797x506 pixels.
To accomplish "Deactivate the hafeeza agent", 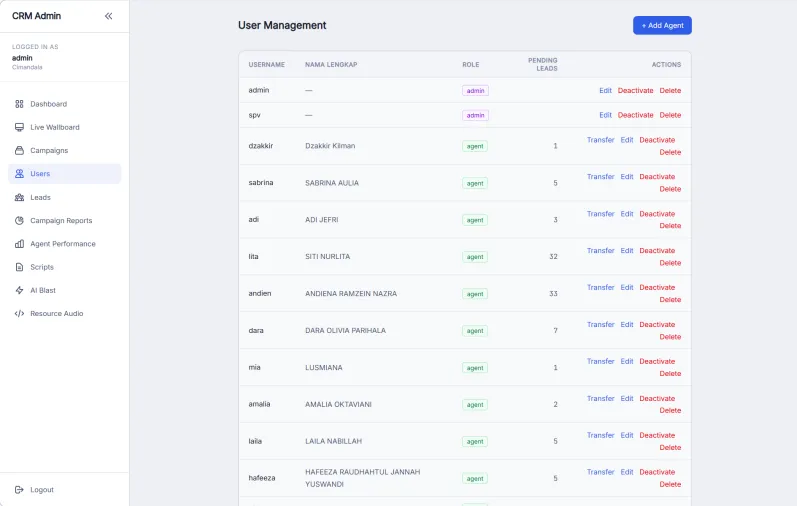I will 657,472.
